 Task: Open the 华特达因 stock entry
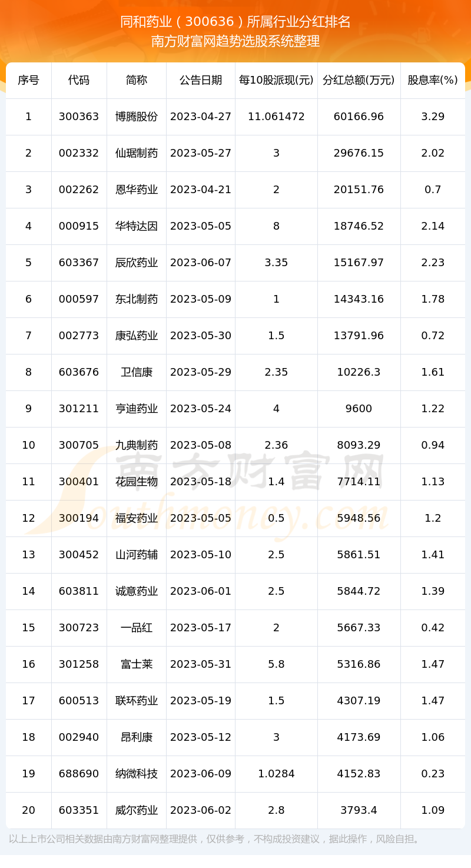137,226
